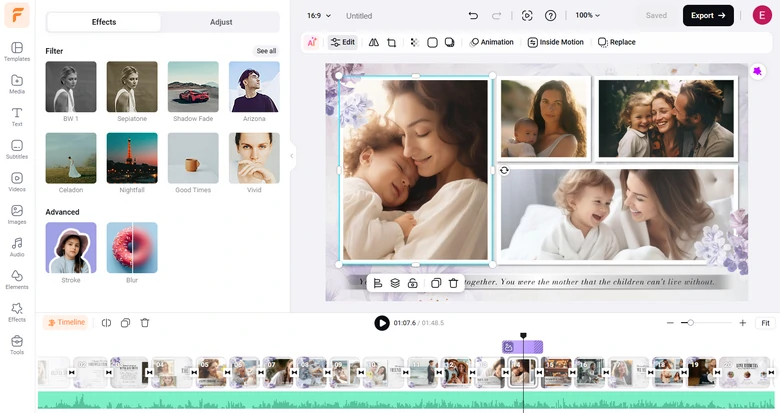Play the video preview

pyautogui.click(x=382, y=323)
